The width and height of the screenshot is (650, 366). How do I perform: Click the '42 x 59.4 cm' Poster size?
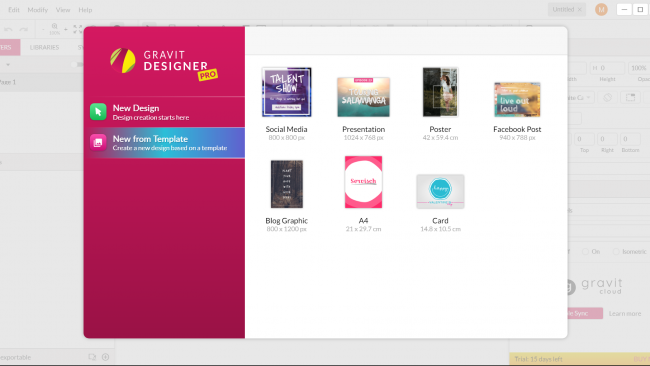[x=440, y=138]
